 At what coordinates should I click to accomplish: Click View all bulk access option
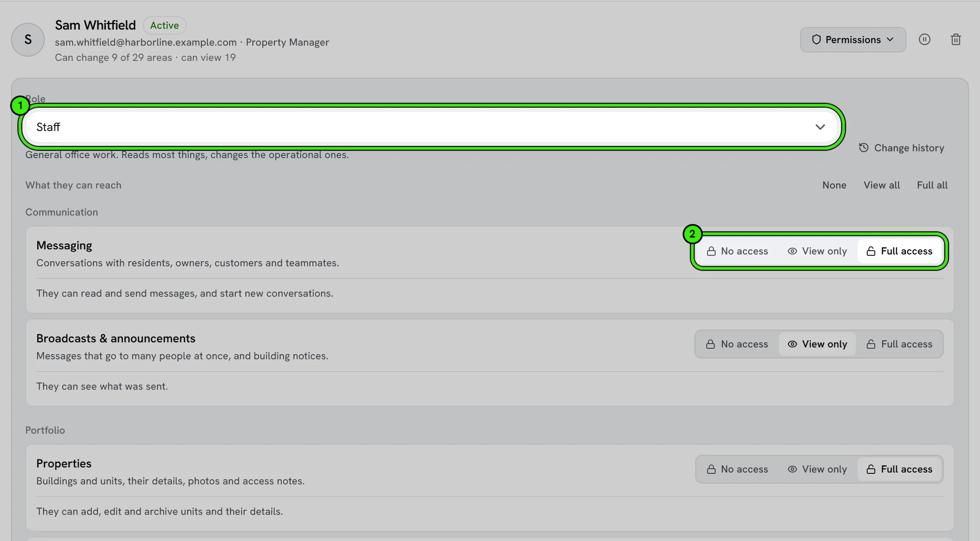coord(882,185)
